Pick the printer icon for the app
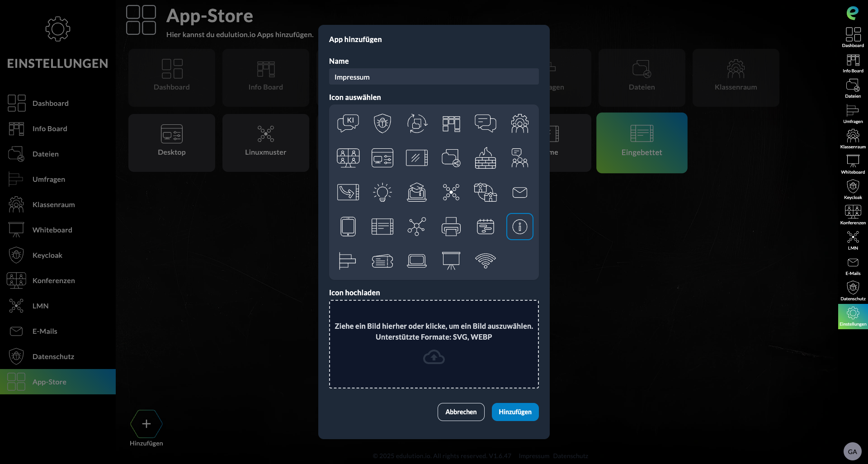 (x=451, y=227)
